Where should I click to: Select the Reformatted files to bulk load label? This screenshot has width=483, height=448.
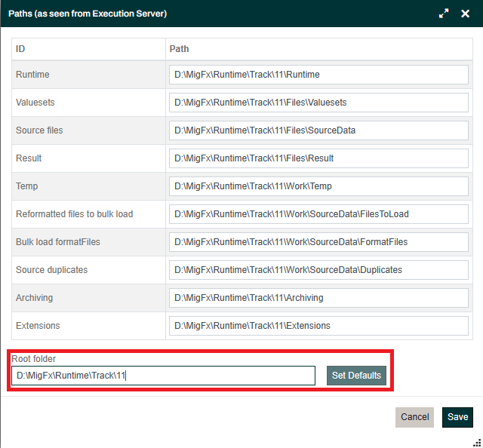[x=74, y=214]
